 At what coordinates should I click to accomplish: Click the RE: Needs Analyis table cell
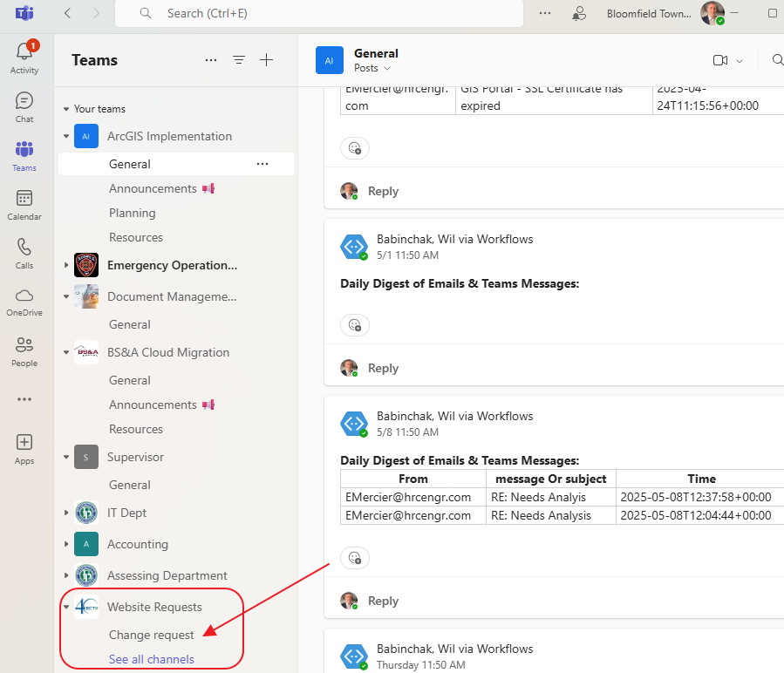tap(551, 497)
